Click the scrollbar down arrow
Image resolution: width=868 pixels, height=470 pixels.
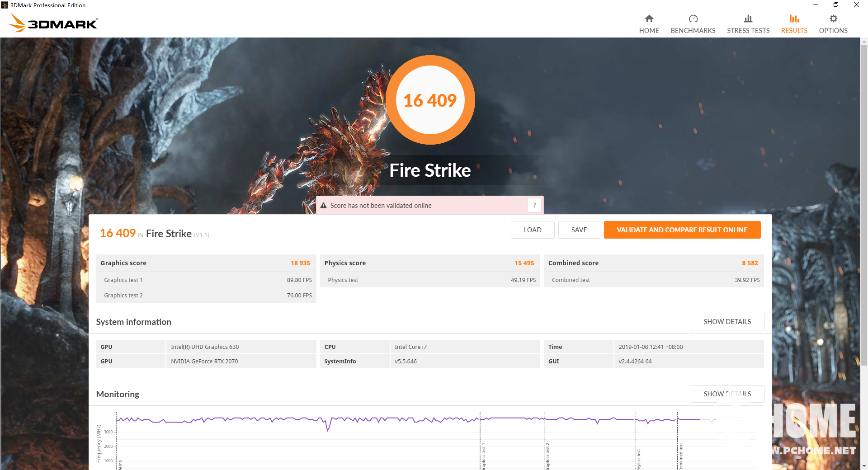pyautogui.click(x=864, y=466)
